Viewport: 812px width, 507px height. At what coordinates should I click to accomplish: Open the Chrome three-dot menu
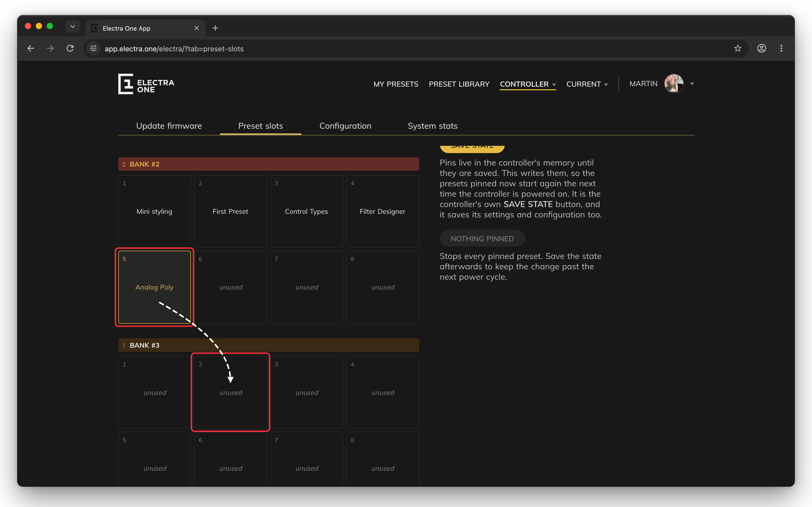[x=781, y=48]
